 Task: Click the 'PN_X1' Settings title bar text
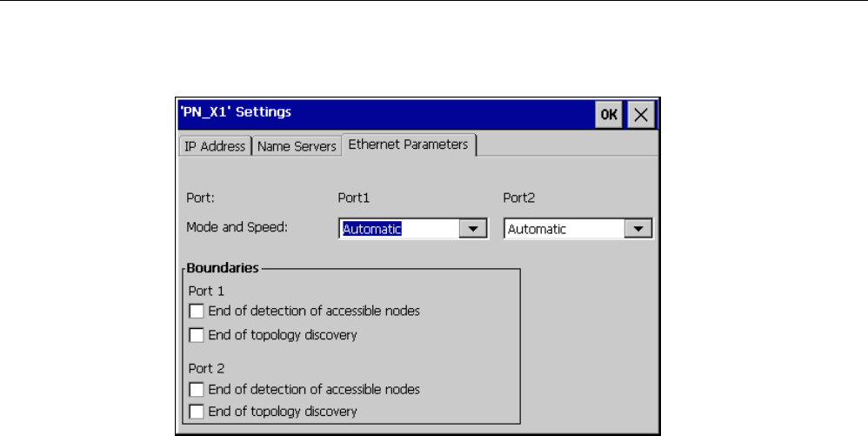coord(235,111)
